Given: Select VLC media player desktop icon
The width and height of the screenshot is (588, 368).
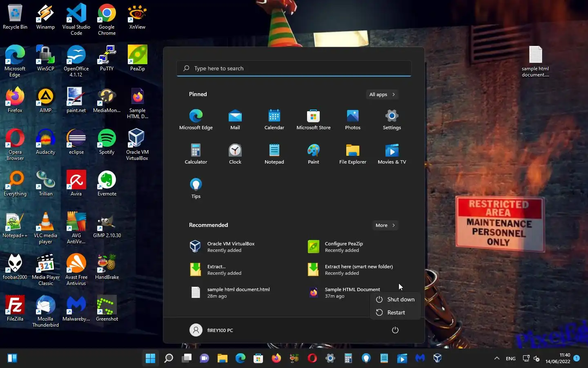Looking at the screenshot, I should coord(45,229).
